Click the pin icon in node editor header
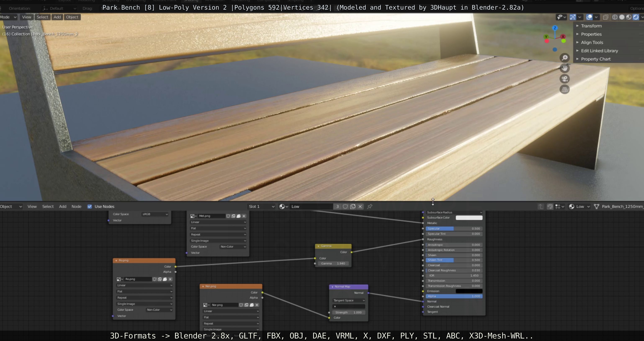The image size is (644, 341). pos(370,206)
